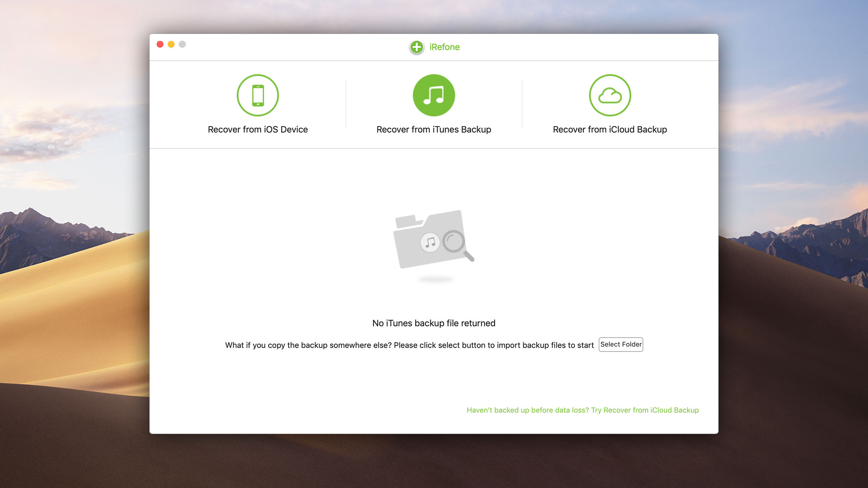Click the Select Folder button

(x=621, y=345)
